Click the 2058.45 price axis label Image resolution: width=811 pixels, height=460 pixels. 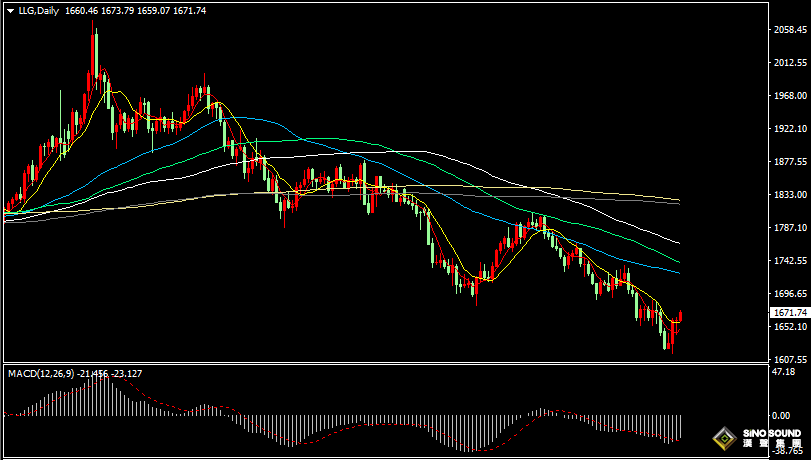pos(790,30)
